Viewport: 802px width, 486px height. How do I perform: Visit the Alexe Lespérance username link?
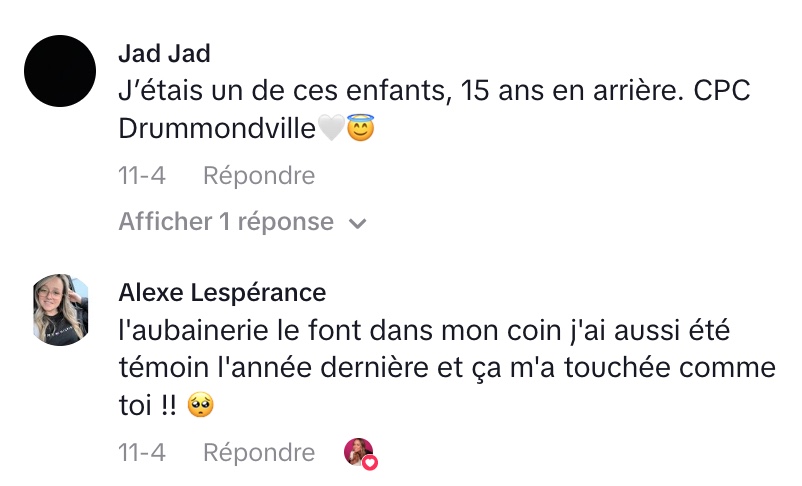pos(222,292)
